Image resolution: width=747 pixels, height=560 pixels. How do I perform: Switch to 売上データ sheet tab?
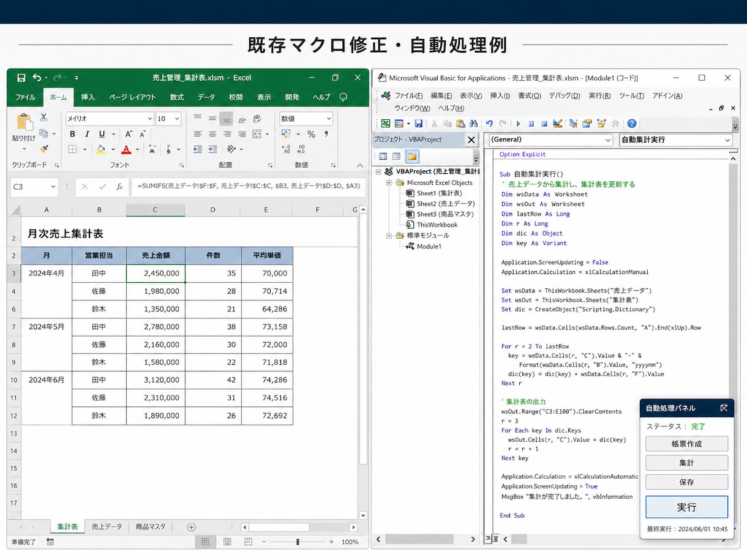(x=107, y=527)
